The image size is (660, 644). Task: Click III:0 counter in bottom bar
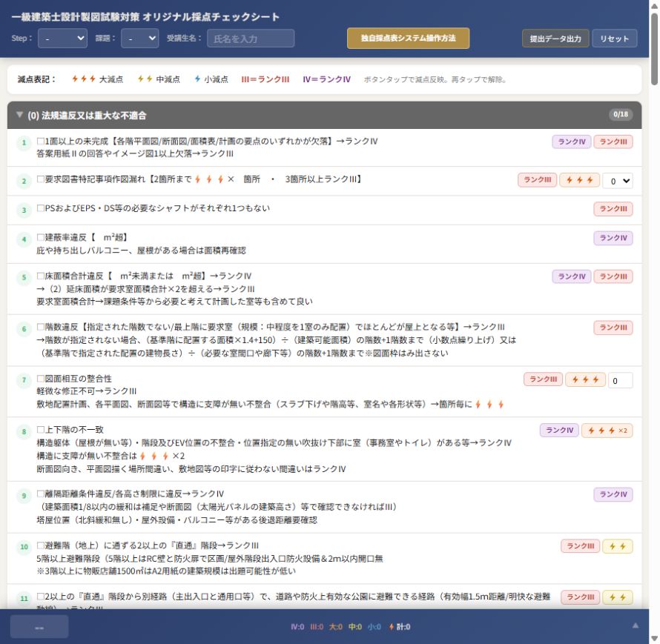click(x=317, y=627)
